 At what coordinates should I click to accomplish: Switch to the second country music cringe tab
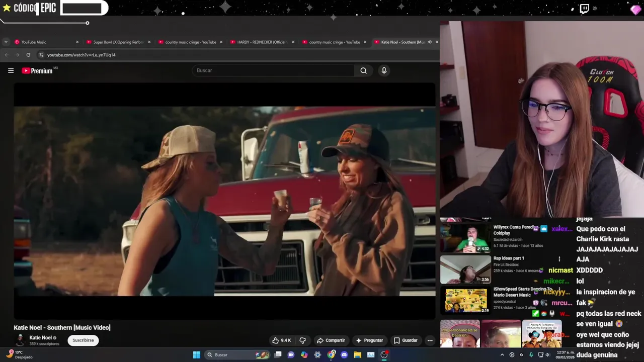click(x=335, y=42)
